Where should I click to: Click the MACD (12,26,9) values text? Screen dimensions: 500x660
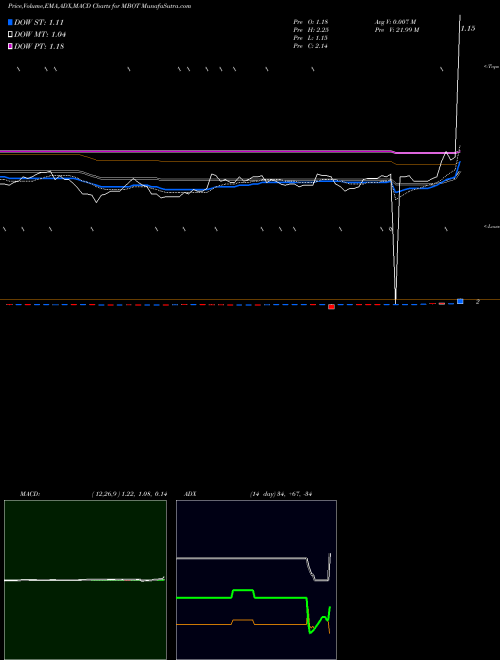click(129, 494)
